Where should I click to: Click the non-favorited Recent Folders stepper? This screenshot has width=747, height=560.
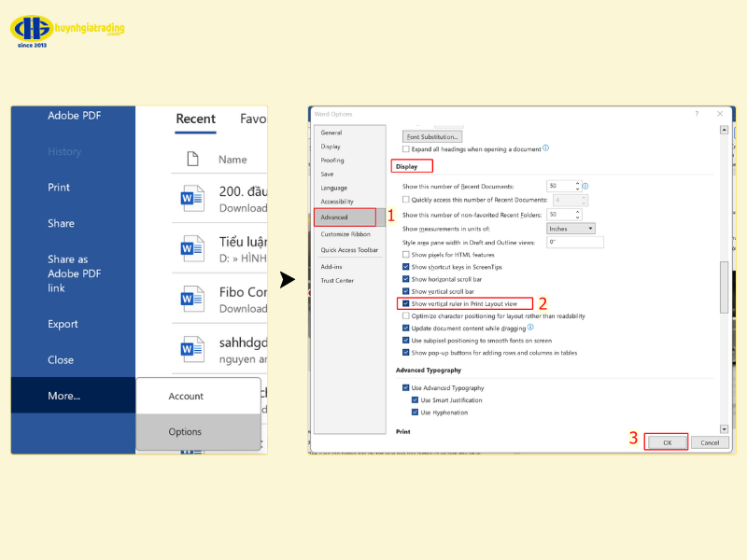(578, 214)
